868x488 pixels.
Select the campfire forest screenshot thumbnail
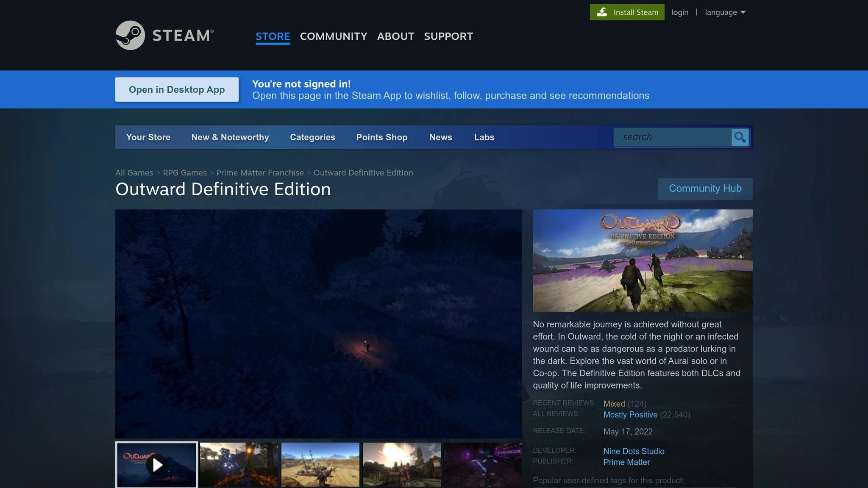point(239,465)
